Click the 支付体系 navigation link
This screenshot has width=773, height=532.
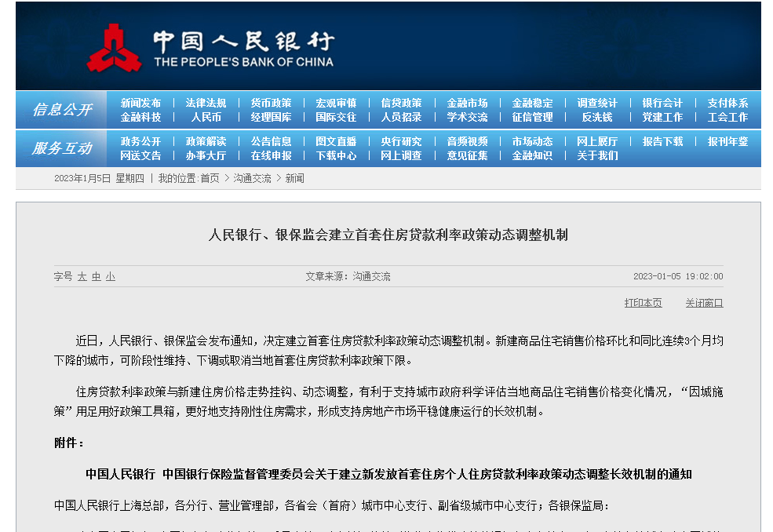point(727,103)
